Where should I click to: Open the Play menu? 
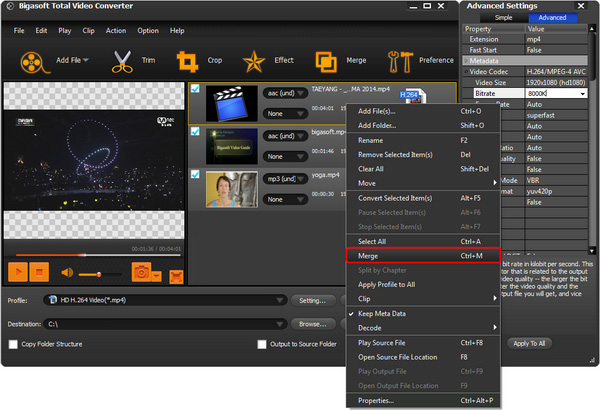coord(65,31)
